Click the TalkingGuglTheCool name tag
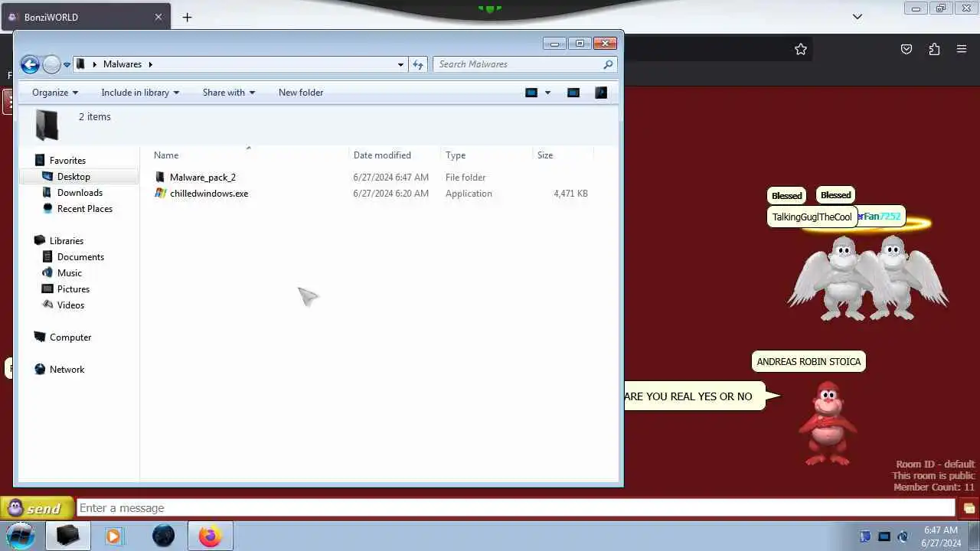This screenshot has height=551, width=980. point(812,217)
